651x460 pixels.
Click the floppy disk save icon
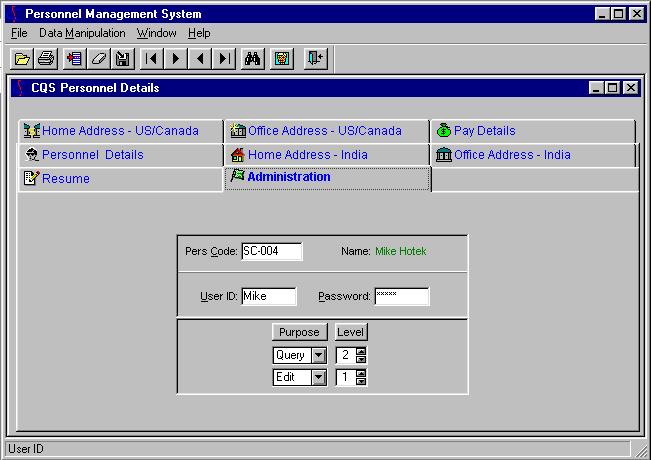[x=123, y=59]
